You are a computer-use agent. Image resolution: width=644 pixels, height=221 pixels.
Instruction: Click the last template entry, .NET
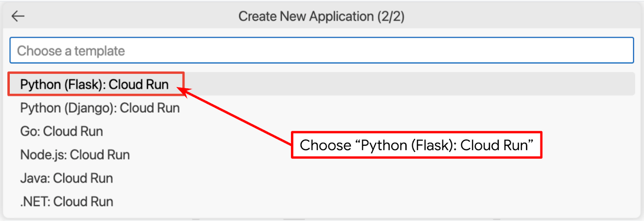pos(67,202)
